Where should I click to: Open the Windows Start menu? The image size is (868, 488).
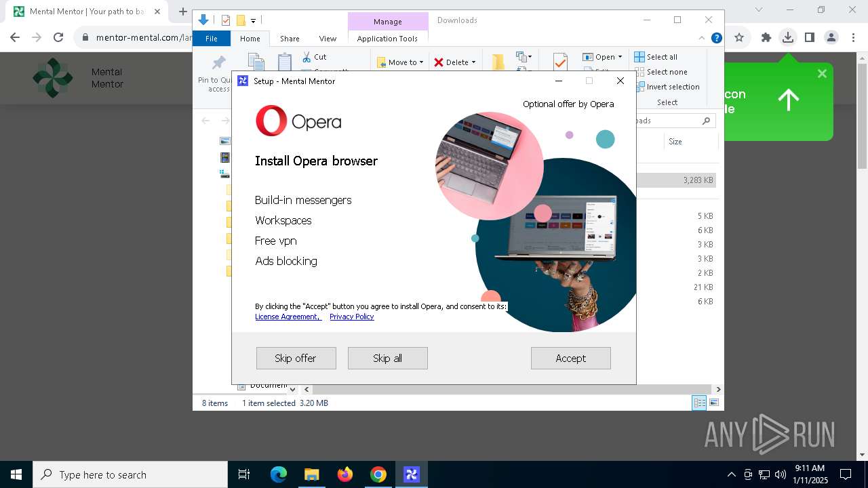pos(16,474)
